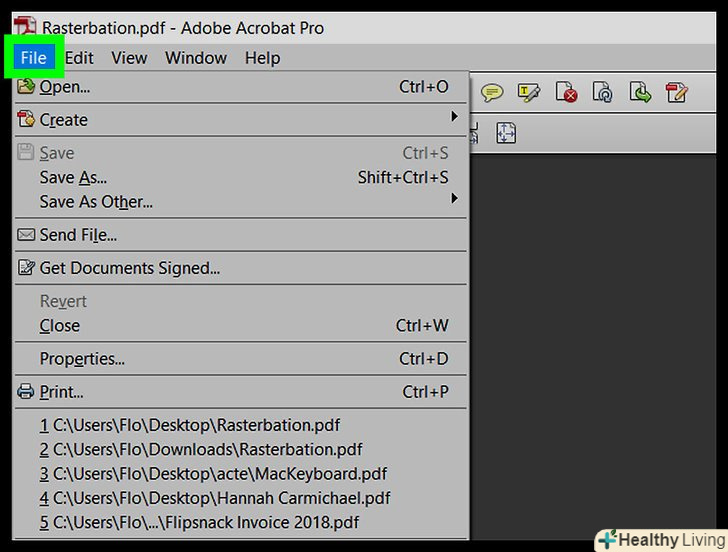The image size is (728, 552).
Task: Open the Window menu
Action: pyautogui.click(x=196, y=58)
